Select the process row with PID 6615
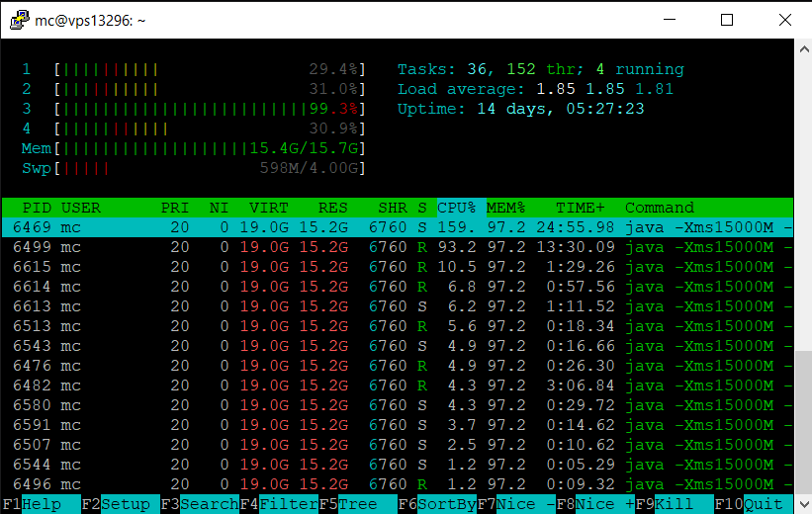 [x=396, y=267]
